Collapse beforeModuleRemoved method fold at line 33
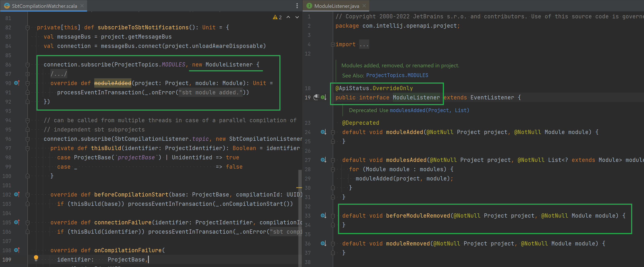The height and width of the screenshot is (267, 644). coord(333,216)
